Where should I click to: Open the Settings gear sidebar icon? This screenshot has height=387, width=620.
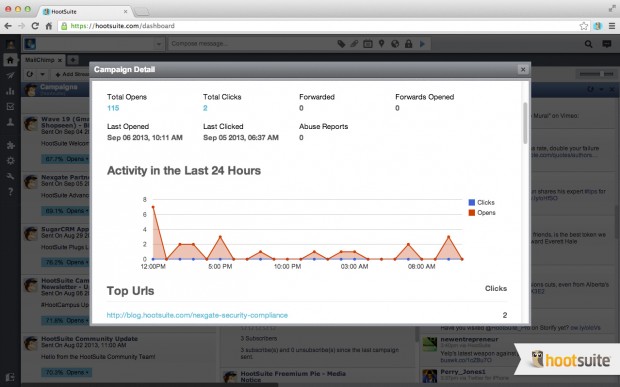pos(10,160)
